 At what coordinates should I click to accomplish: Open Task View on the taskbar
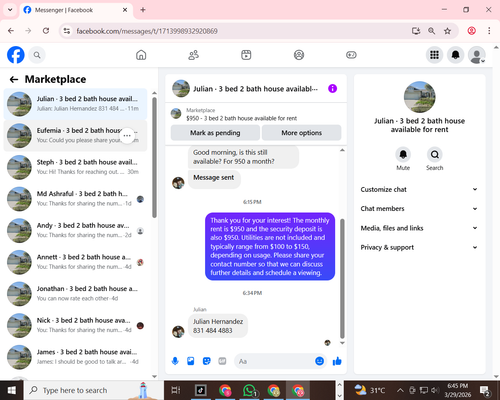(176, 390)
